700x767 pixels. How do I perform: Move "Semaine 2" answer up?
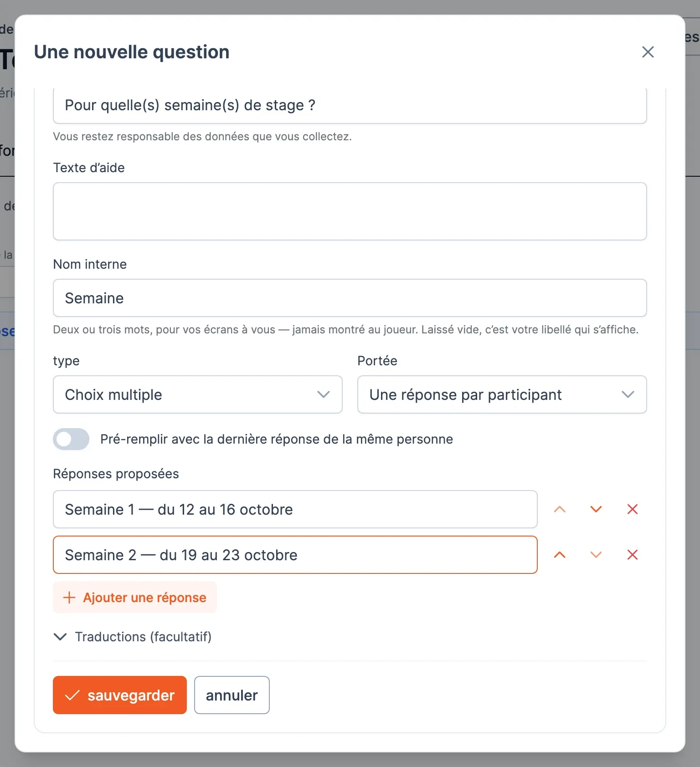pos(560,555)
